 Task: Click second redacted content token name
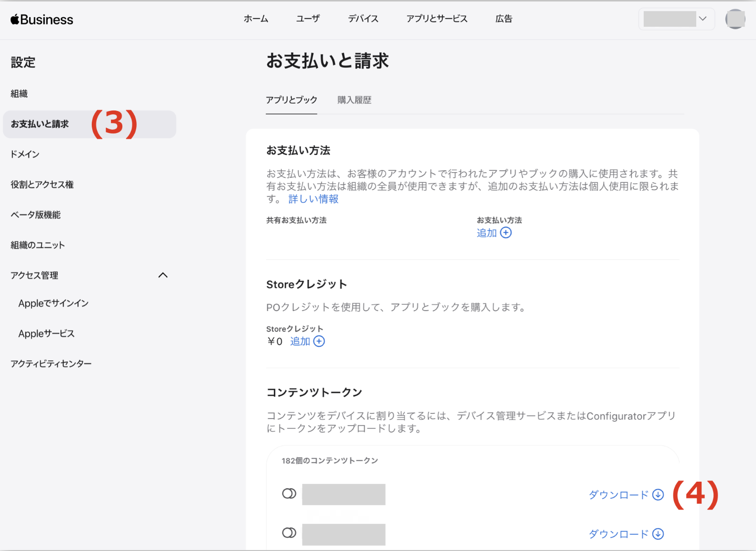tap(344, 534)
